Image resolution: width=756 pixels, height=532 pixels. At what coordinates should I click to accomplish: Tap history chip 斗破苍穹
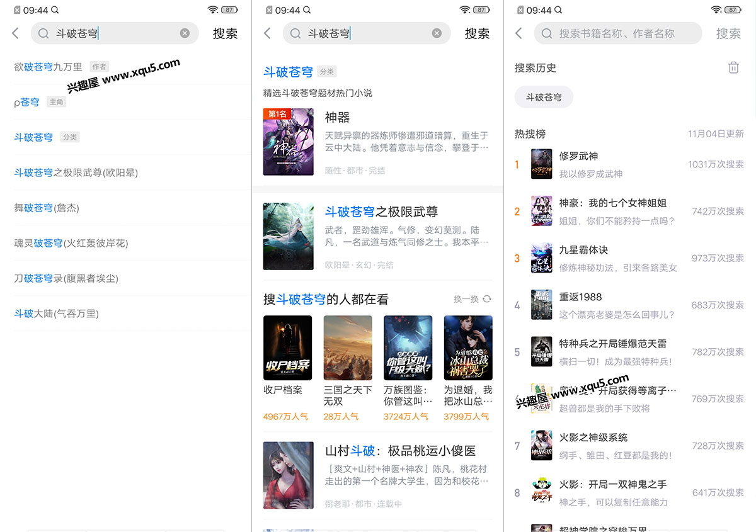[544, 97]
